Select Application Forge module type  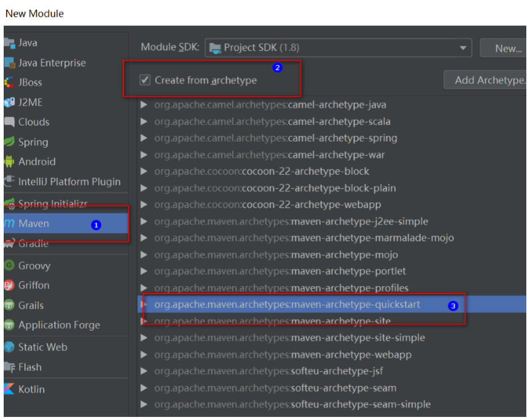(66, 325)
